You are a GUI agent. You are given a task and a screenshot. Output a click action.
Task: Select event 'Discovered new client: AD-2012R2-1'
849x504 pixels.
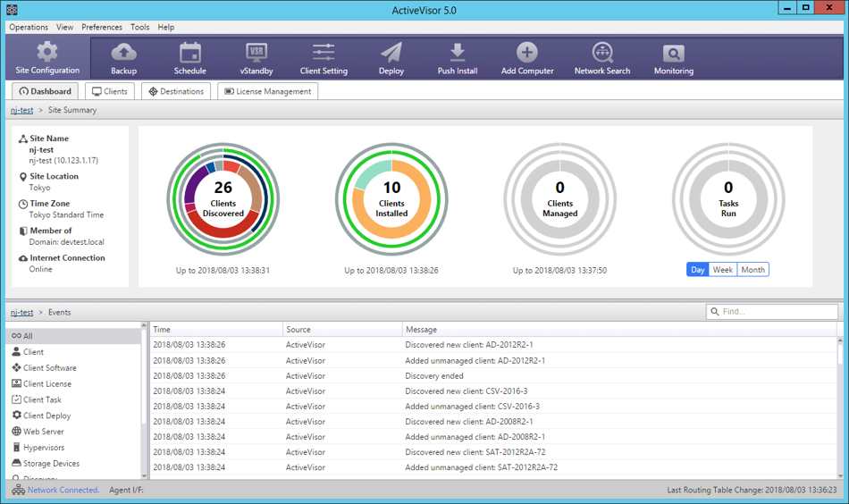click(493, 345)
